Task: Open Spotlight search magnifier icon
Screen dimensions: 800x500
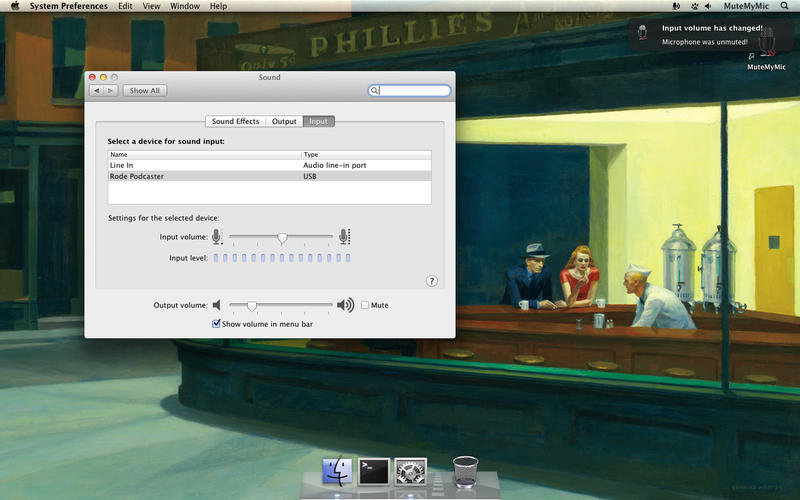Action: 786,6
